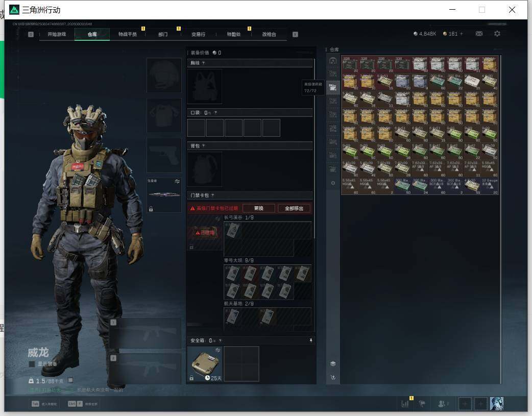Open the 特战干员 tab

pyautogui.click(x=127, y=34)
